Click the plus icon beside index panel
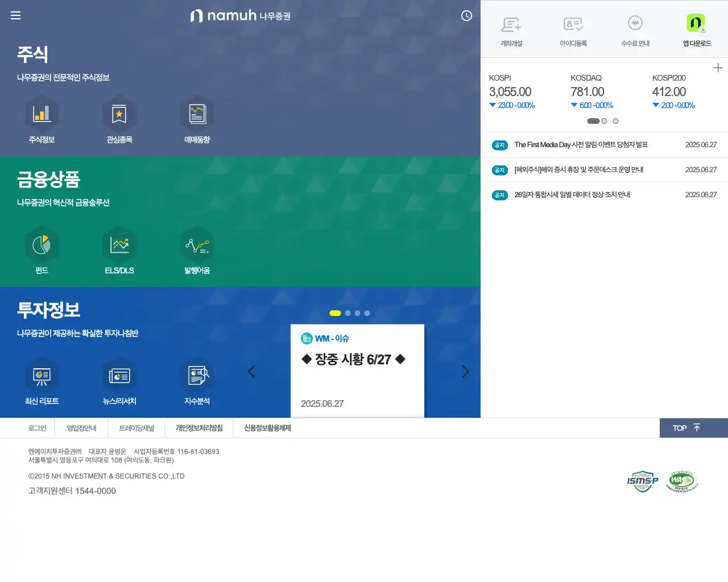The height and width of the screenshot is (582, 728). click(x=718, y=68)
